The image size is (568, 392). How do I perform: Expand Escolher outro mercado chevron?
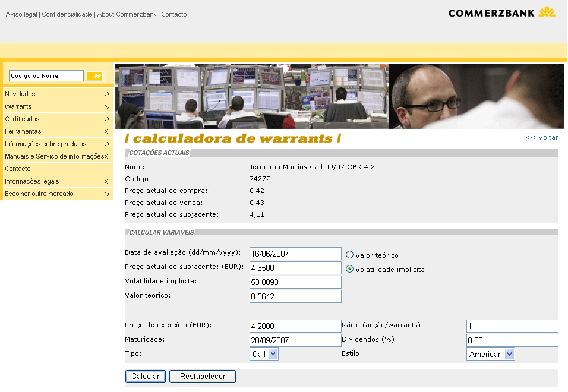[107, 194]
